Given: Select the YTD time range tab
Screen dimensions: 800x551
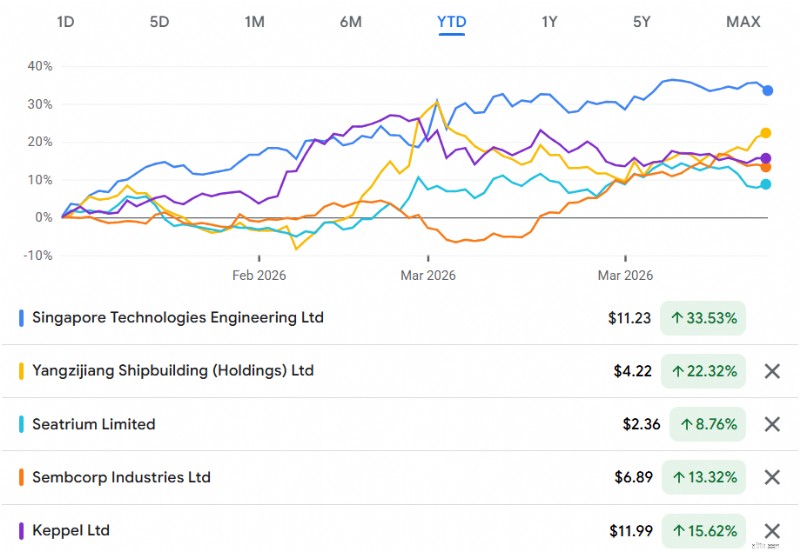Looking at the screenshot, I should [x=452, y=22].
